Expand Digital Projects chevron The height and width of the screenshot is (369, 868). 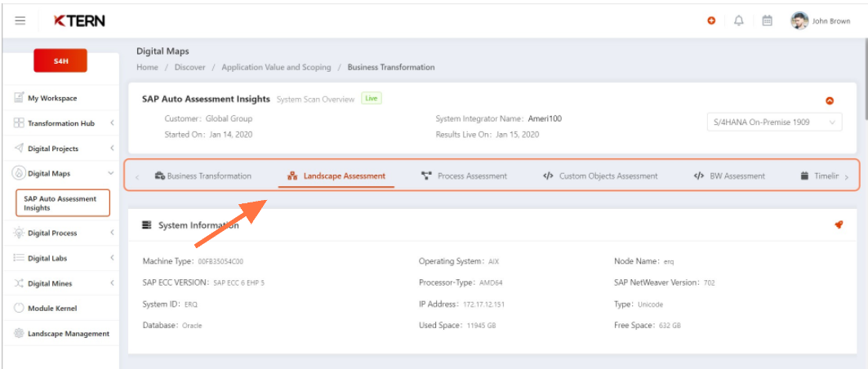pyautogui.click(x=112, y=149)
